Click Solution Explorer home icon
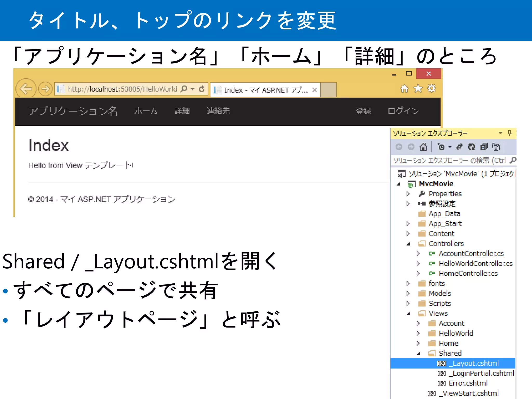The image size is (532, 399). pyautogui.click(x=423, y=147)
